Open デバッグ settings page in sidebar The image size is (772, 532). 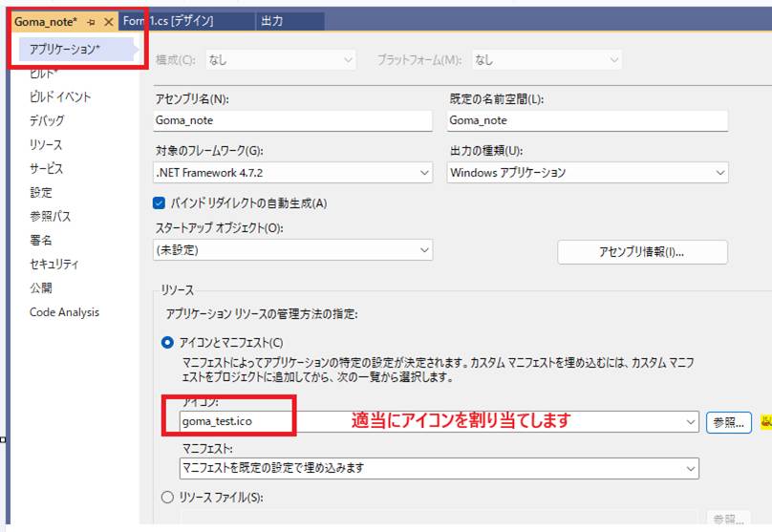47,120
